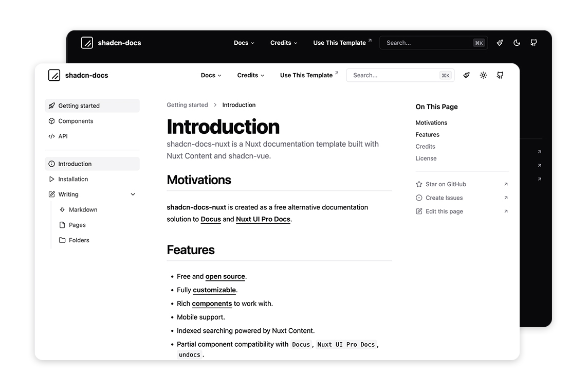
Task: Collapse the Writing group chevron
Action: click(133, 194)
